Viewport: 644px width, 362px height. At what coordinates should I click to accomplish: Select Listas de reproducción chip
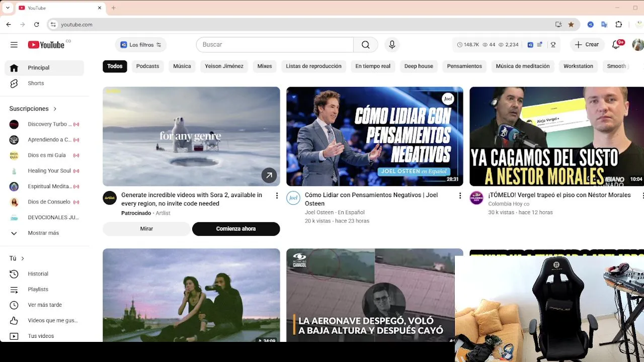point(313,66)
